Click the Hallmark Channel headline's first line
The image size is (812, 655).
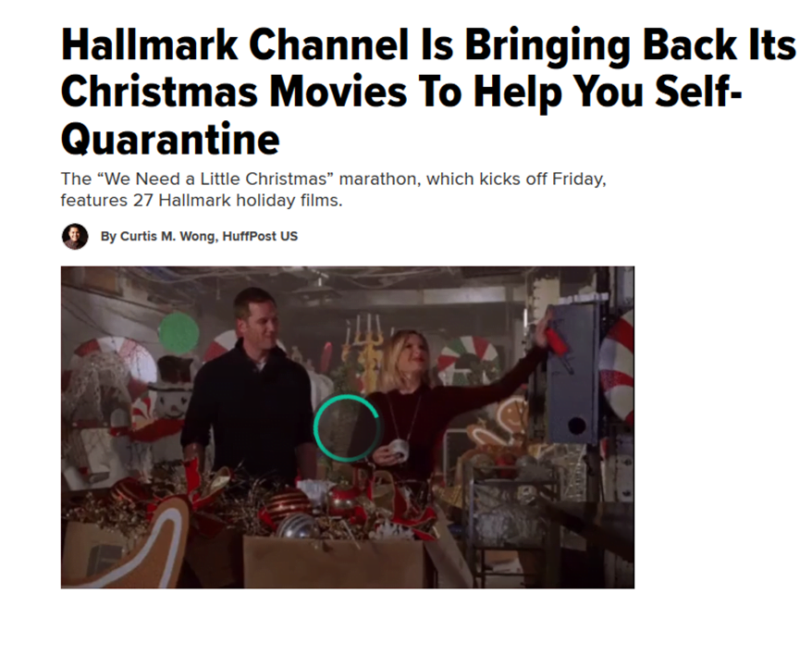click(x=428, y=45)
